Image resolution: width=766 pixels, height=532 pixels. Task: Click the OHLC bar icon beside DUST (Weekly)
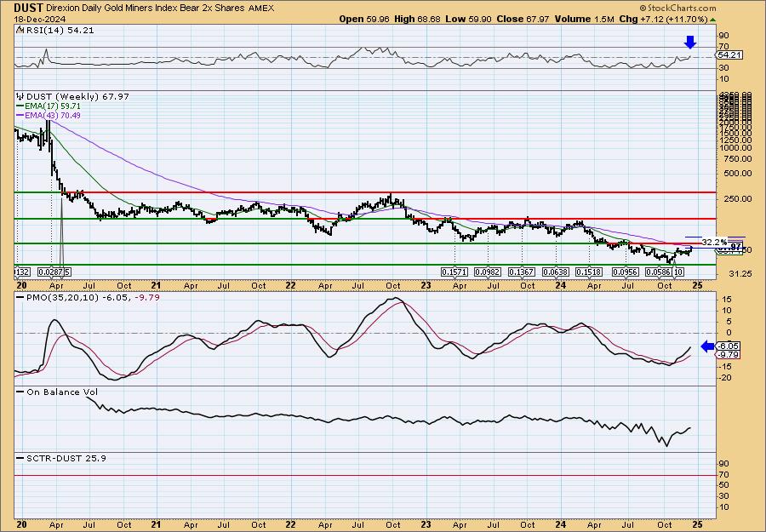coord(20,96)
